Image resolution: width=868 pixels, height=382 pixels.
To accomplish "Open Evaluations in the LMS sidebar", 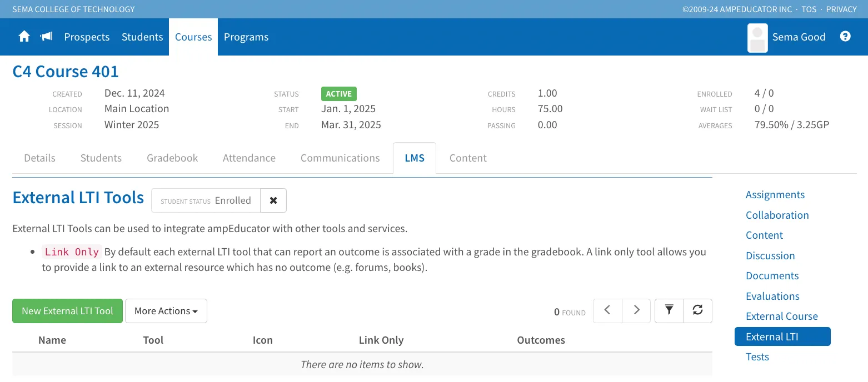I will 772,296.
